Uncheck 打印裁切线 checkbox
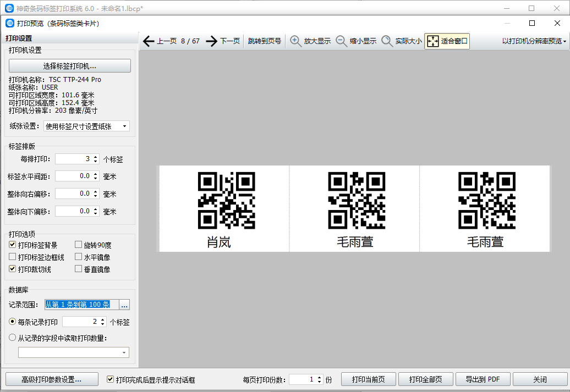The width and height of the screenshot is (570, 392). (12, 269)
